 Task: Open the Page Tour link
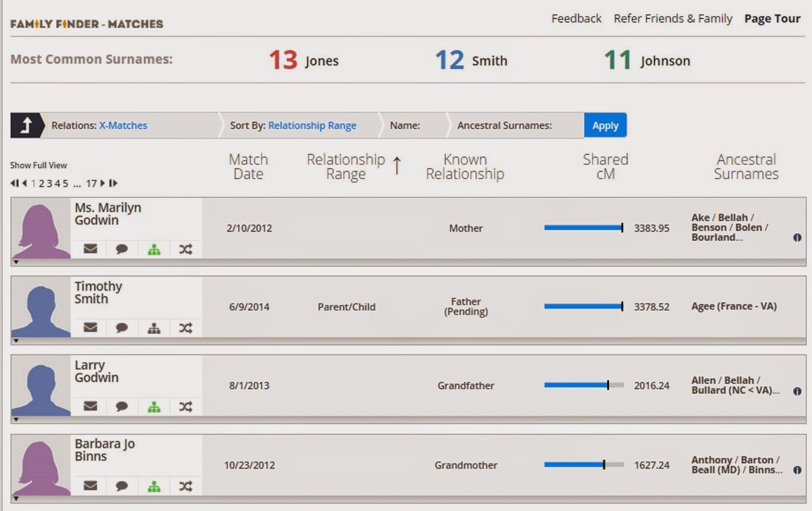click(772, 19)
